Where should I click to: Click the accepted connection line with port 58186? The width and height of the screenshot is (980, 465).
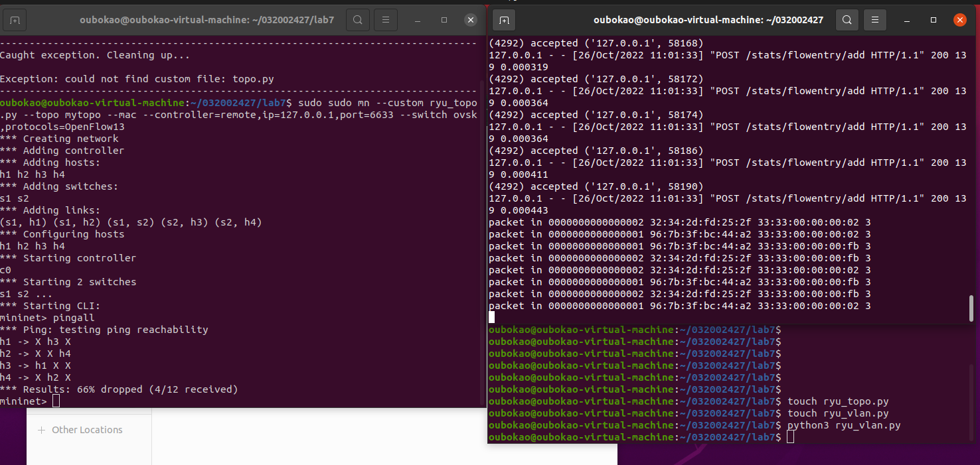pos(596,151)
